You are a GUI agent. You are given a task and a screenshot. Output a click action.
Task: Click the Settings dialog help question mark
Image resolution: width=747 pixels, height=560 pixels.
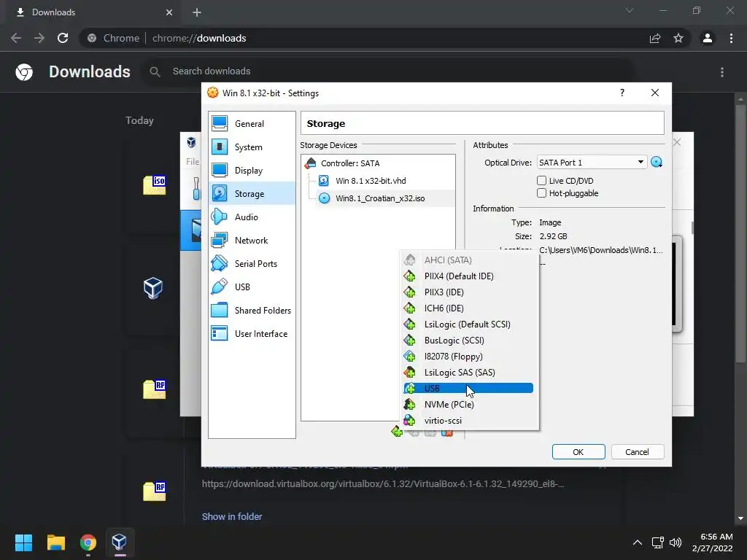[622, 93]
